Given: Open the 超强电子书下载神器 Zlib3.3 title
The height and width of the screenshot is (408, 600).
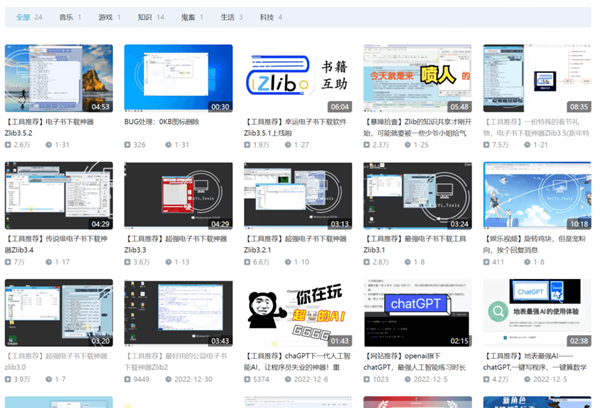Looking at the screenshot, I should pyautogui.click(x=176, y=244).
